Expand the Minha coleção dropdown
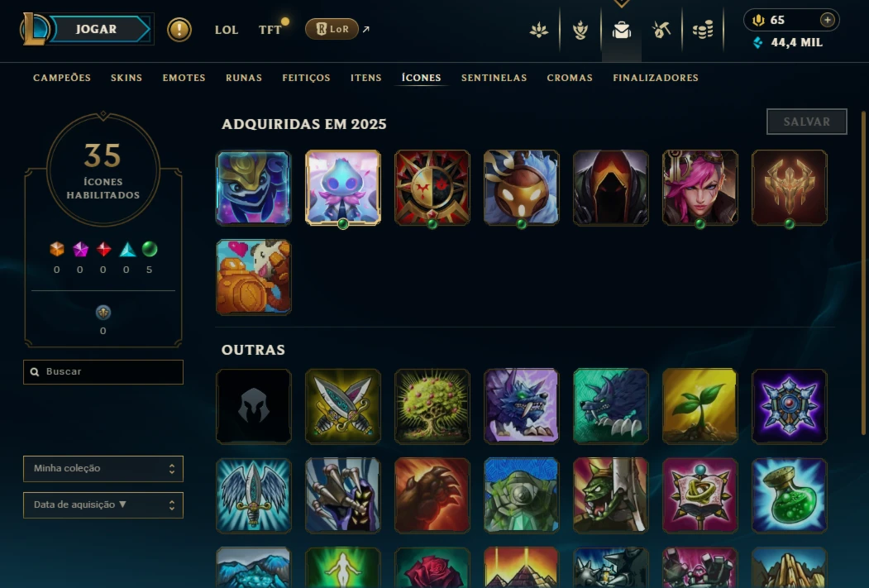Image resolution: width=869 pixels, height=588 pixels. point(103,469)
